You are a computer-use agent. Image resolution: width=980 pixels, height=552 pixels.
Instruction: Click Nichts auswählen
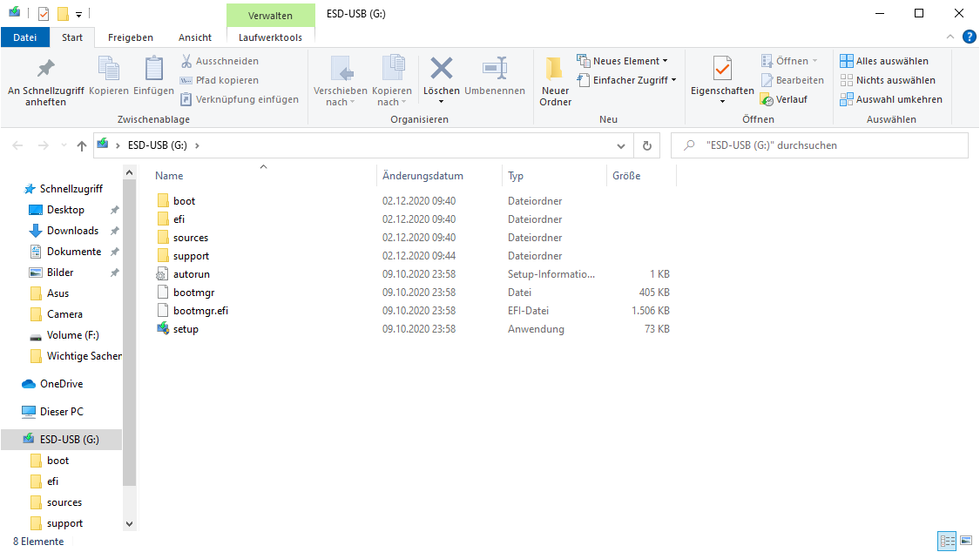tap(888, 80)
